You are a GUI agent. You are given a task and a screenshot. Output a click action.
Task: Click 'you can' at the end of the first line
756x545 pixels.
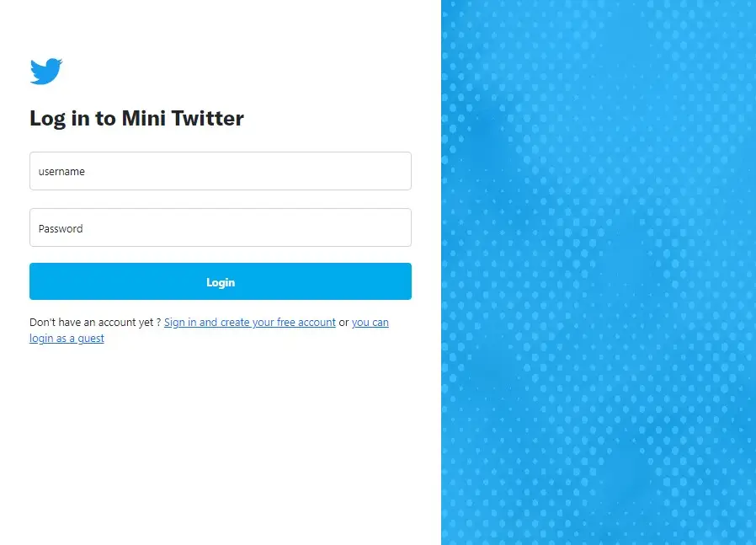(370, 322)
